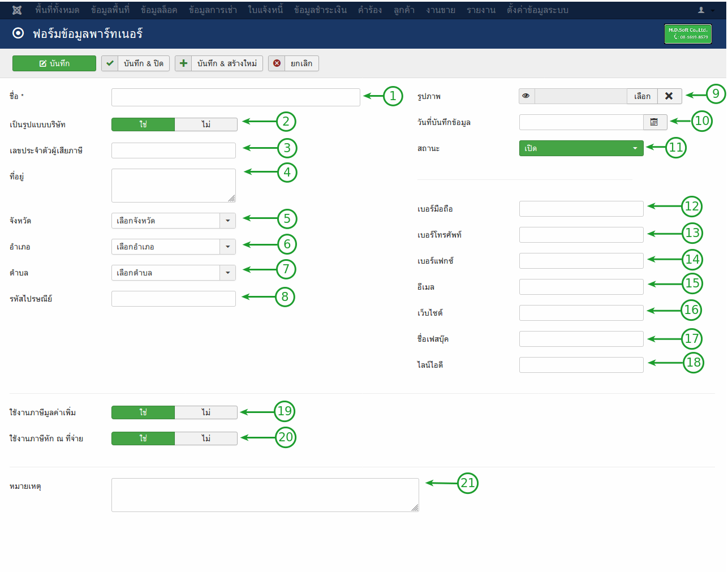Click the บันทึก & ปิด button
This screenshot has height=572, width=728.
tap(136, 63)
